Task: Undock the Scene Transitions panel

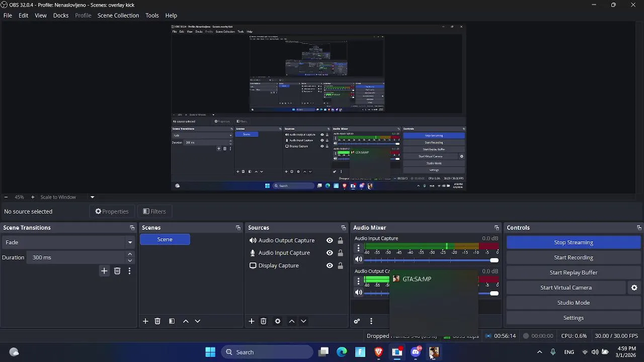Action: coord(132,228)
